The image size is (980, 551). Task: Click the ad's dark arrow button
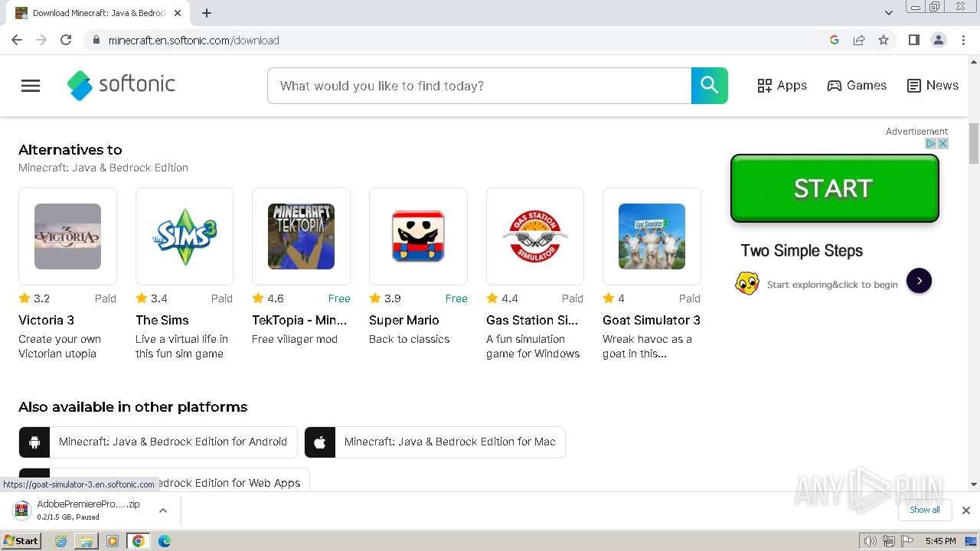pos(919,281)
